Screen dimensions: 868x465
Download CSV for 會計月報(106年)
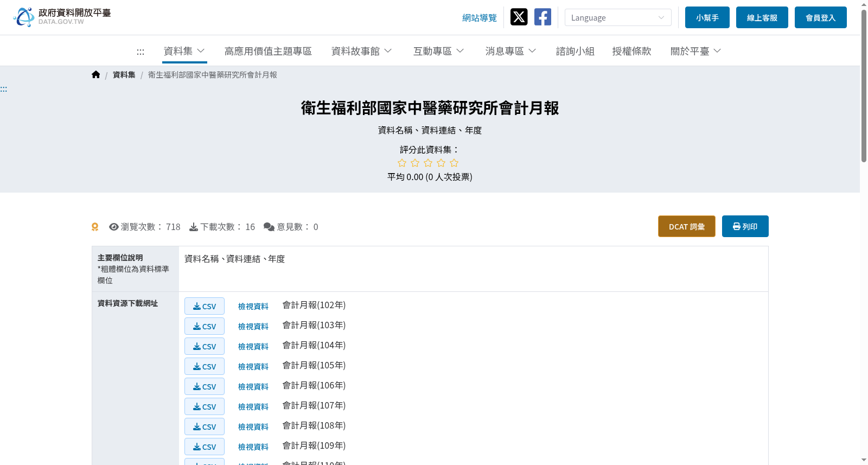205,386
